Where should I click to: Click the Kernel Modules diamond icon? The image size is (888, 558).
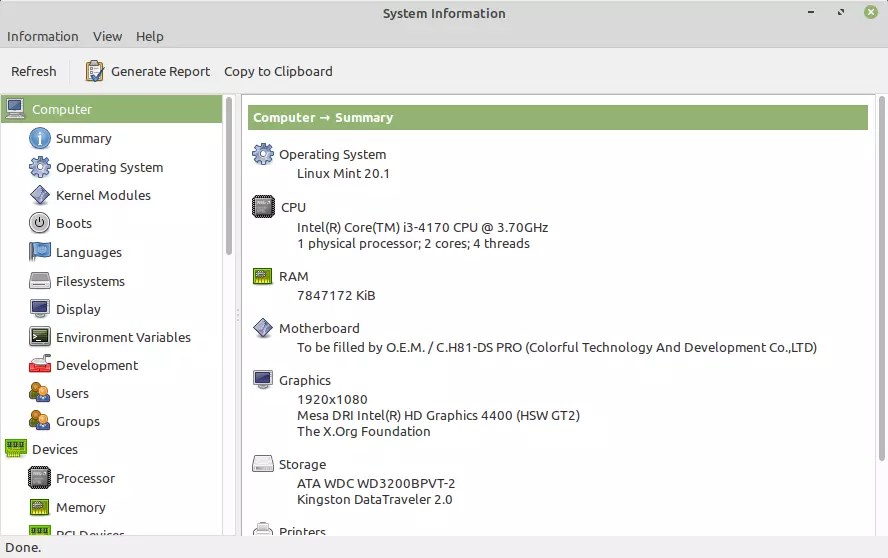(x=40, y=195)
